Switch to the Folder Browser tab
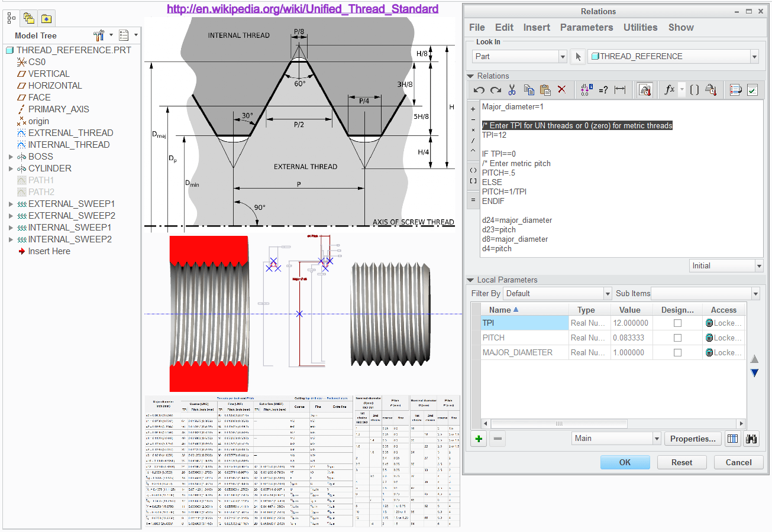 coord(28,19)
